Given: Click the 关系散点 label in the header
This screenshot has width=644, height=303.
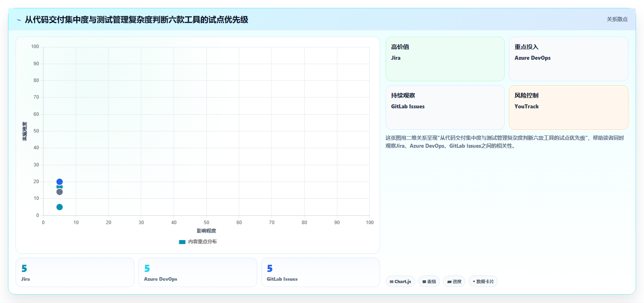Looking at the screenshot, I should coord(617,19).
